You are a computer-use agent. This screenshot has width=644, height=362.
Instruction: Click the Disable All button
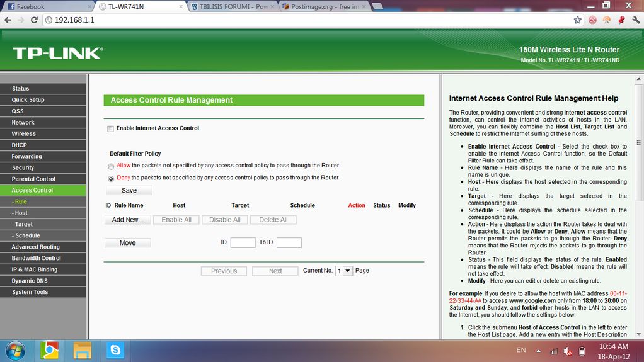[x=225, y=220]
